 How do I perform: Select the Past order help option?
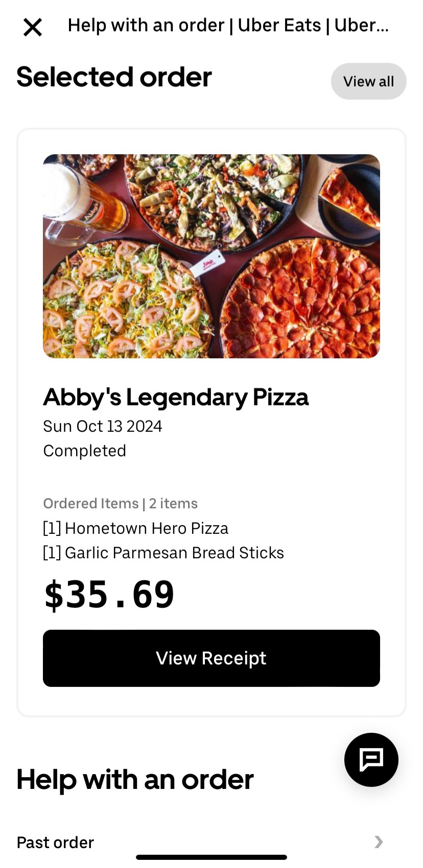55,842
